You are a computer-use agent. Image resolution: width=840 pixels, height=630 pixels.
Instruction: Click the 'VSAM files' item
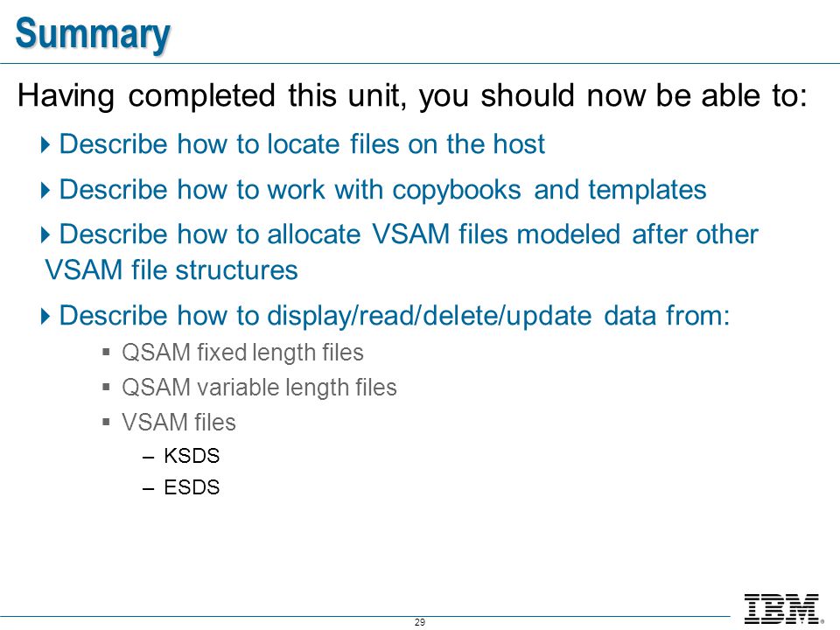pyautogui.click(x=178, y=422)
